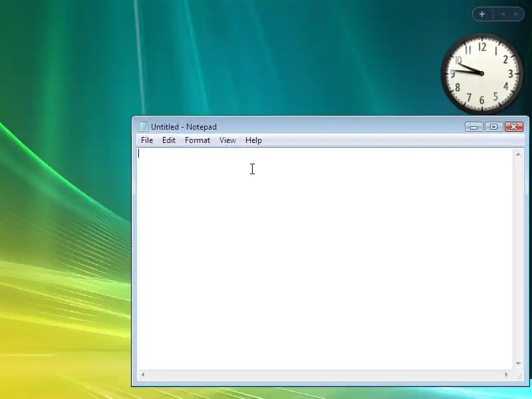The height and width of the screenshot is (399, 532).
Task: Open the Edit menu
Action: tap(169, 140)
